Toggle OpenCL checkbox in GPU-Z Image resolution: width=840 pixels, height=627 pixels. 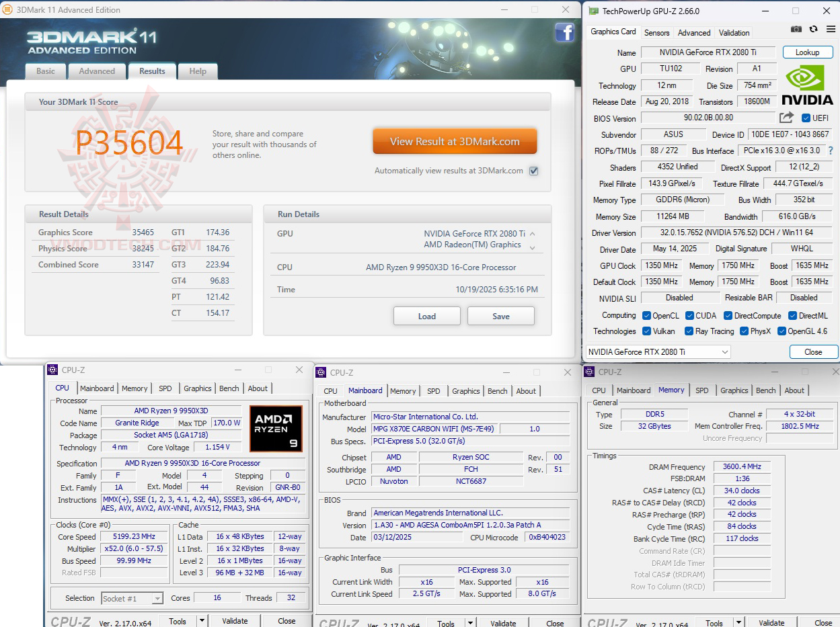[x=646, y=315]
